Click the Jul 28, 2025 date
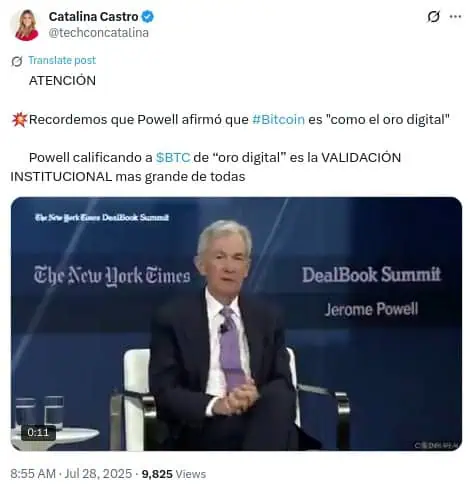Image resolution: width=474 pixels, height=492 pixels. (98, 474)
